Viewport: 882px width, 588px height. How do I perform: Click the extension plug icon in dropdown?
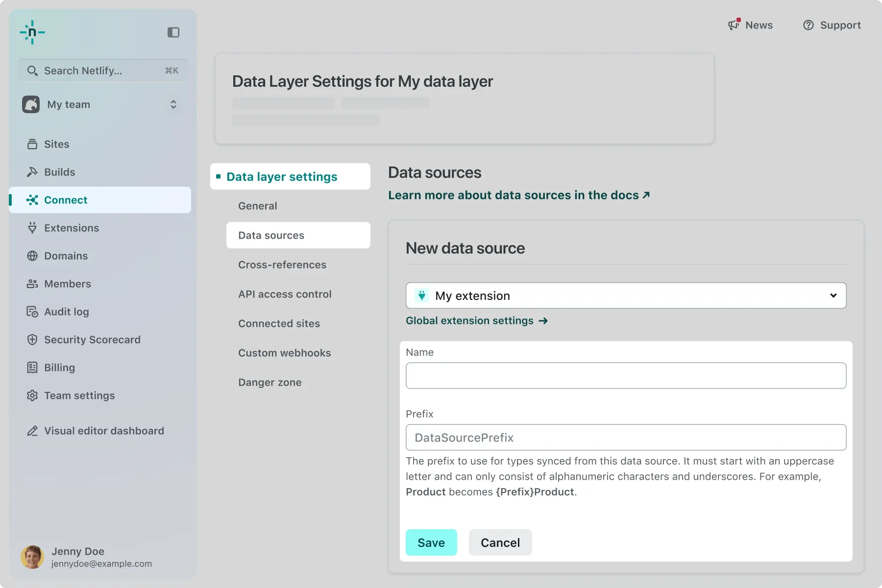422,295
